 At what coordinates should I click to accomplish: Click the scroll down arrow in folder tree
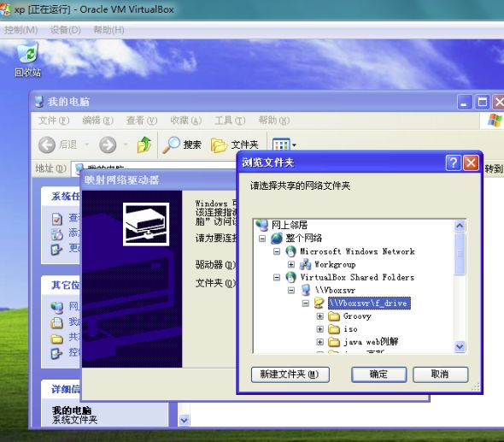click(x=460, y=346)
